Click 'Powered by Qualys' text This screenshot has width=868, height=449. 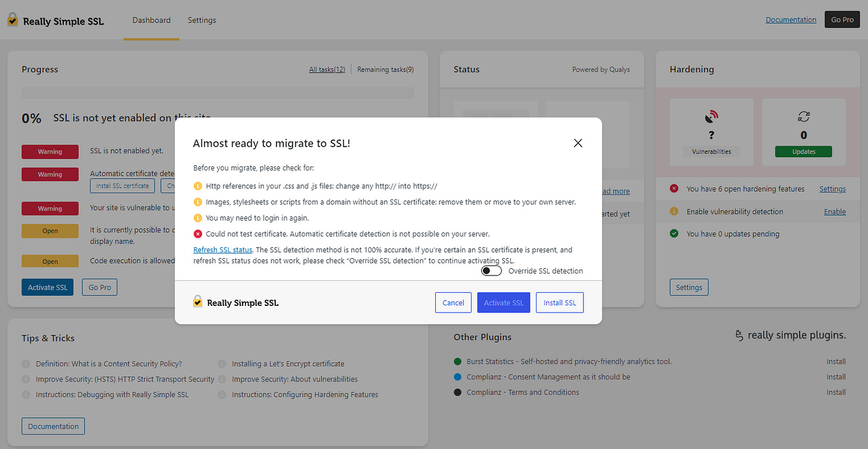tap(601, 69)
